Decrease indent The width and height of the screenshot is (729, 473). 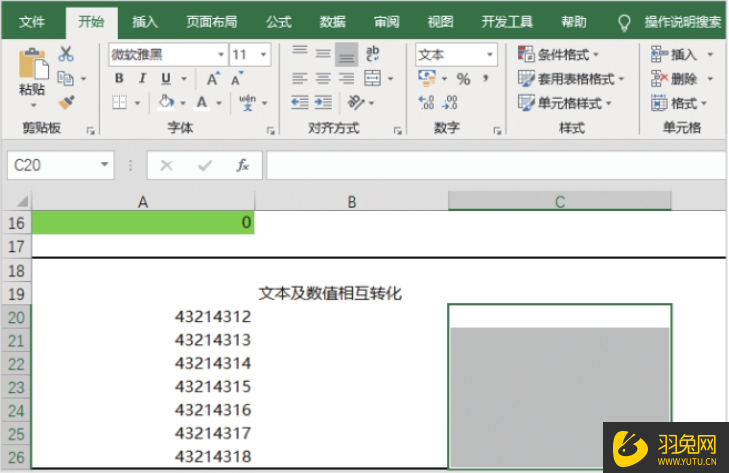pos(300,102)
